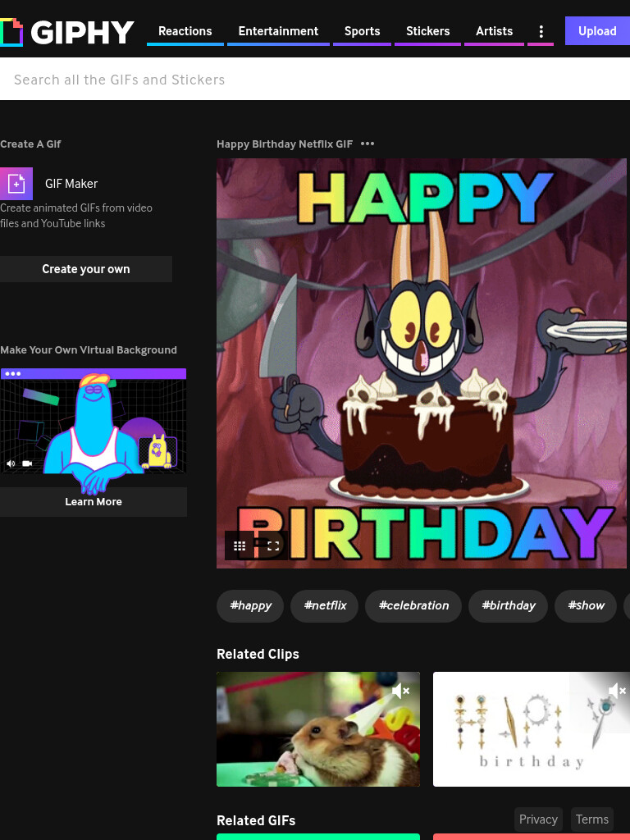Click the Create your own button
Screen dimensions: 630x840
pyautogui.click(x=85, y=269)
